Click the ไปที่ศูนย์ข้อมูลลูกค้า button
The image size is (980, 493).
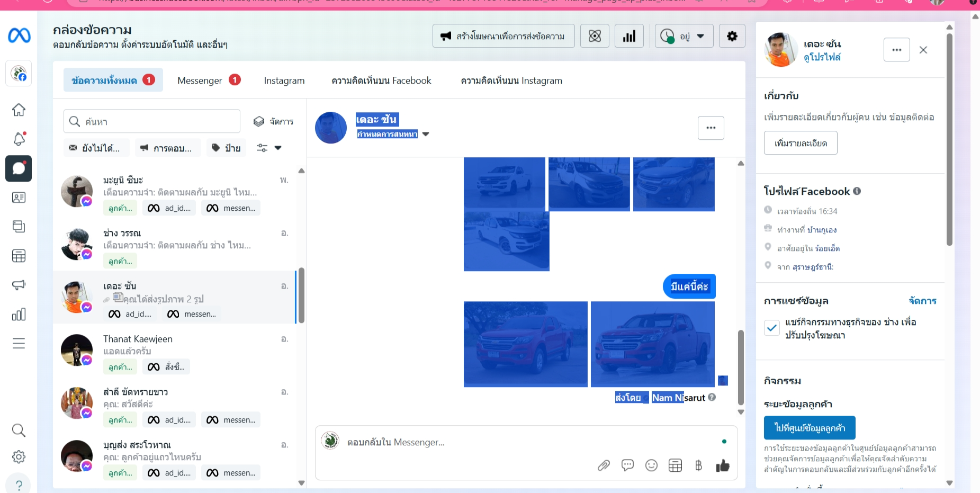point(810,428)
